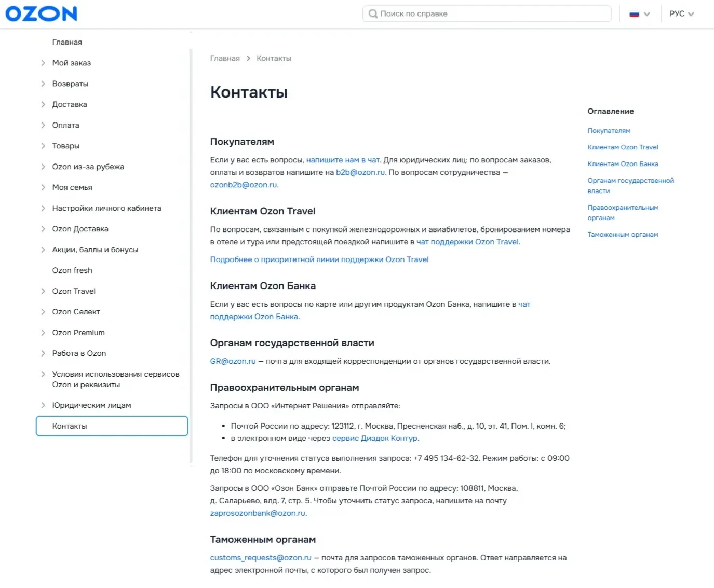Expand the Юридическим лицам chevron
This screenshot has height=588, width=714.
[x=43, y=405]
